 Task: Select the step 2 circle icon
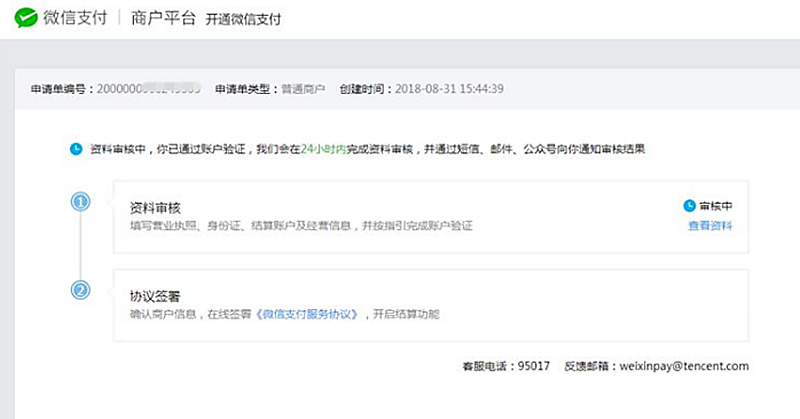(x=80, y=290)
